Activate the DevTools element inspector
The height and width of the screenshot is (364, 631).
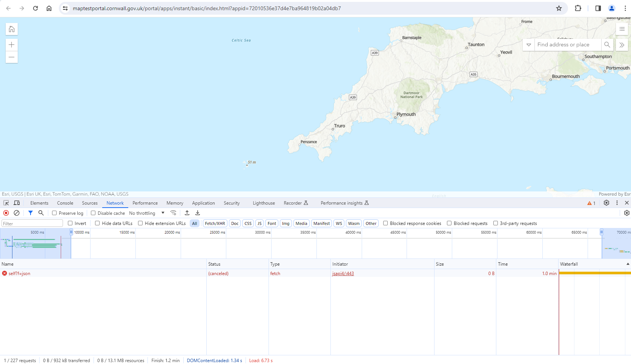6,203
